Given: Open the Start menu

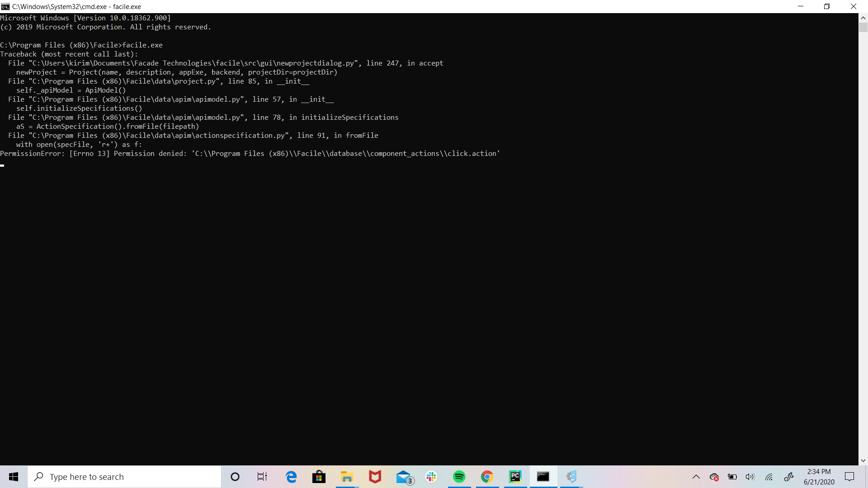Looking at the screenshot, I should click(13, 477).
